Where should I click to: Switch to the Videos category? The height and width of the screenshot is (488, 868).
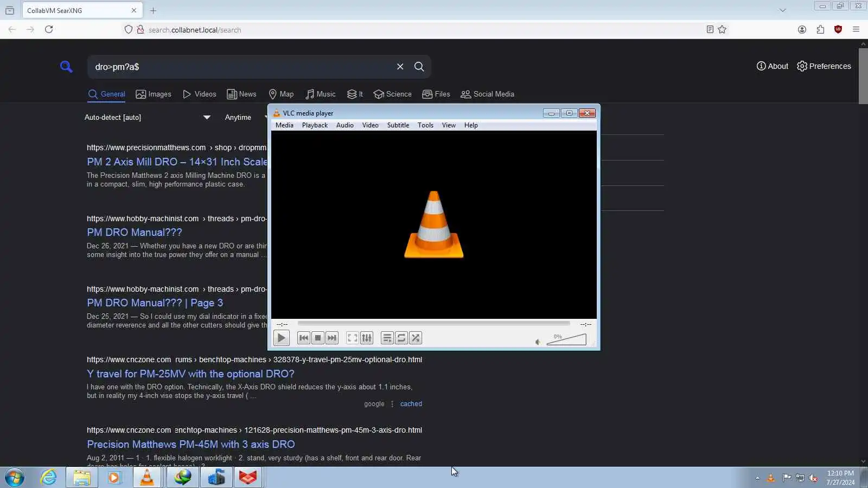tap(200, 94)
